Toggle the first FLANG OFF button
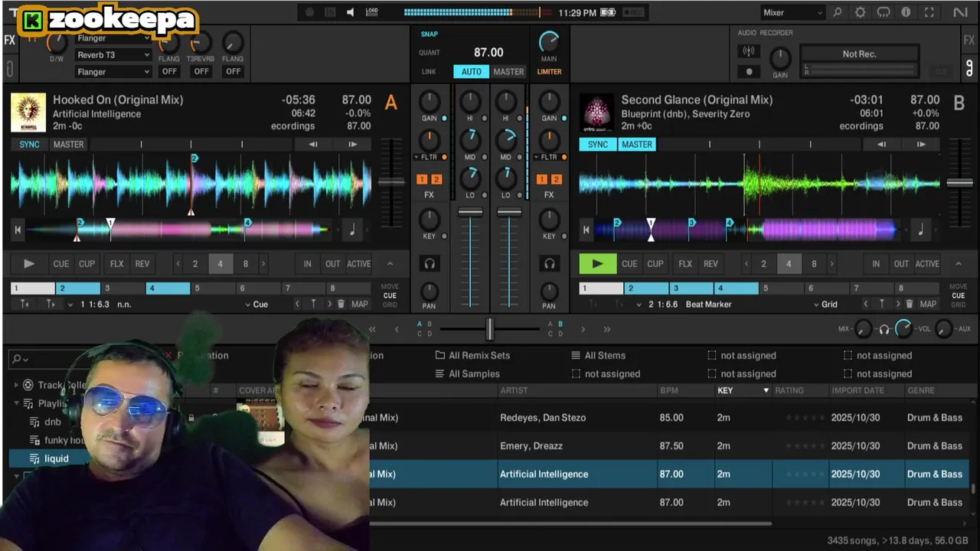Screen dimensions: 980x551 [169, 71]
